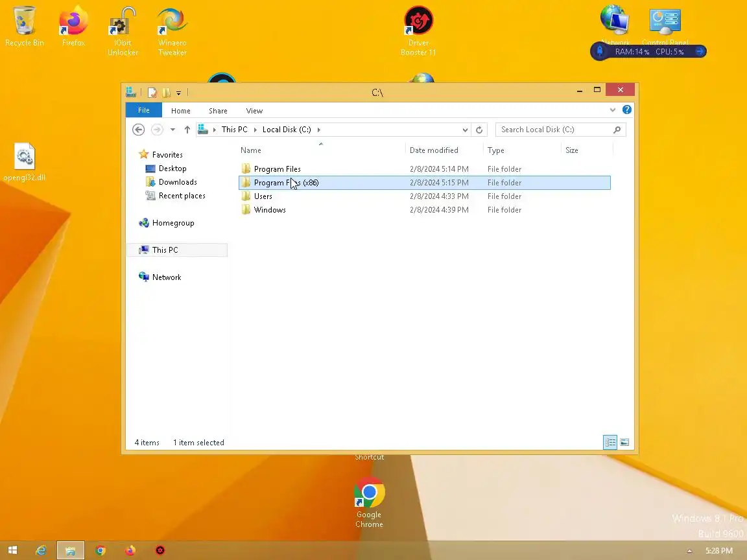
Task: Open Downloads in navigation pane
Action: (178, 182)
